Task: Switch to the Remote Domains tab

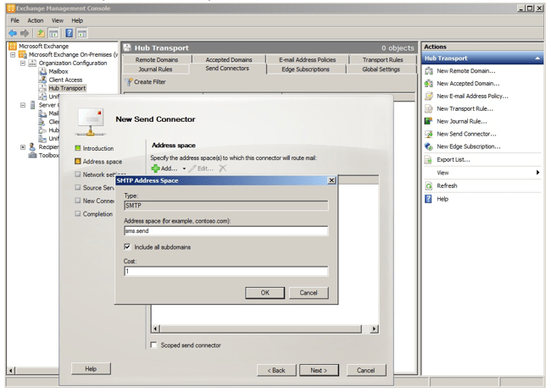Action: [157, 59]
